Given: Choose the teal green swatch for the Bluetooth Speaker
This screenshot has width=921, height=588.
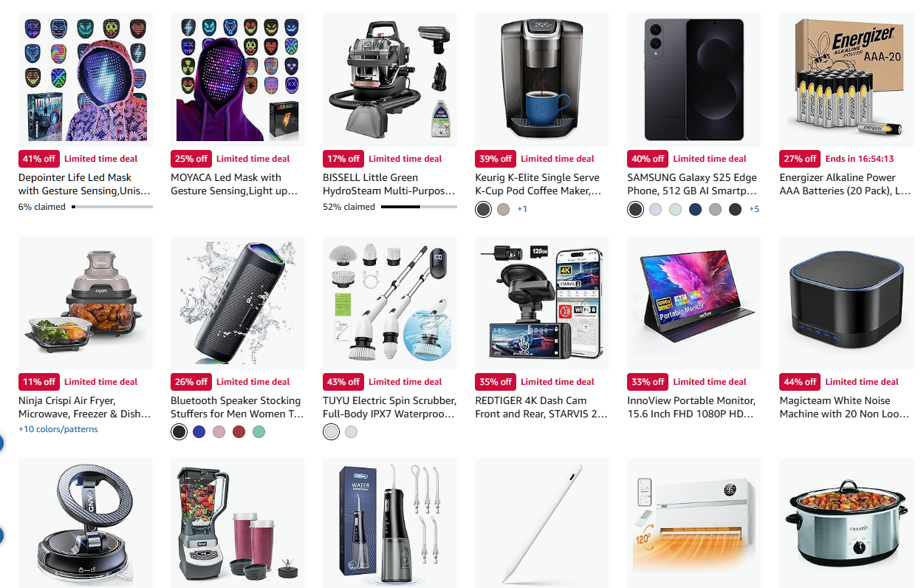Looking at the screenshot, I should 259,432.
